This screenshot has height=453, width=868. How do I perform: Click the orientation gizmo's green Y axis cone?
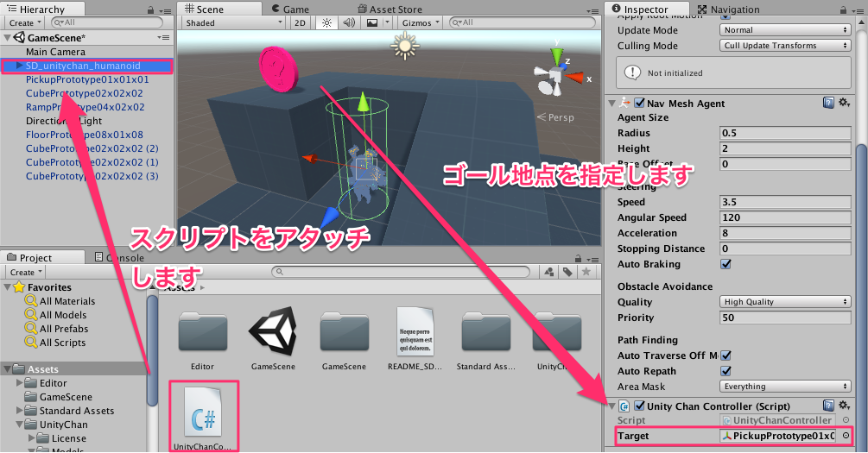[556, 56]
